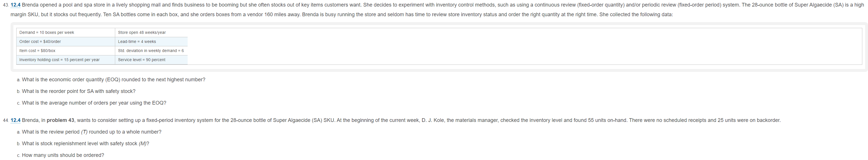The height and width of the screenshot is (160, 868).
Task: Click question 43c about orders per year
Action: 91,103
